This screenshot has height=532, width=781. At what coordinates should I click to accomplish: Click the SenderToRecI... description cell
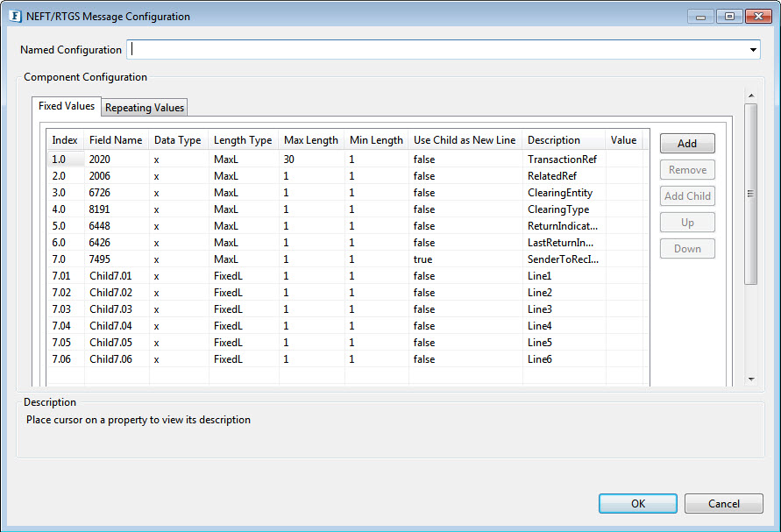coord(564,259)
